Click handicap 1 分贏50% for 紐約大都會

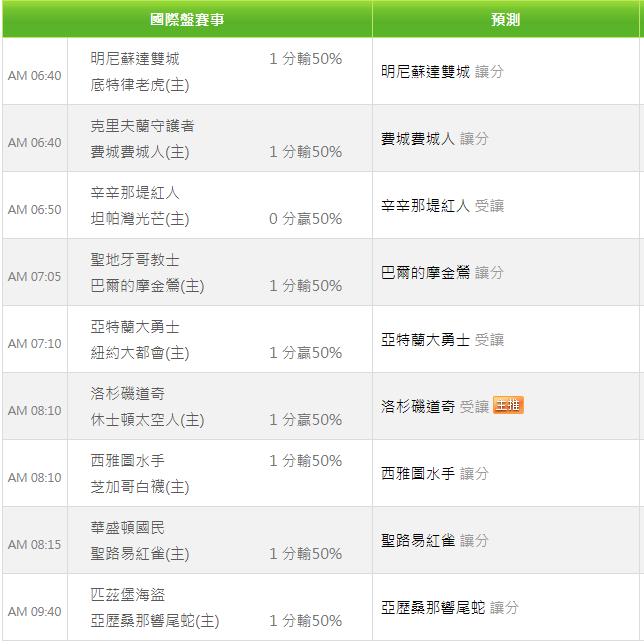(x=306, y=352)
